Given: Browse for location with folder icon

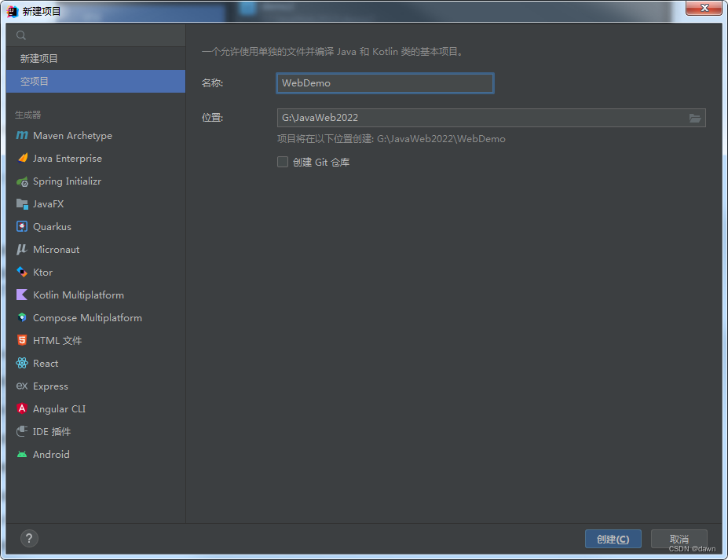Looking at the screenshot, I should click(694, 118).
